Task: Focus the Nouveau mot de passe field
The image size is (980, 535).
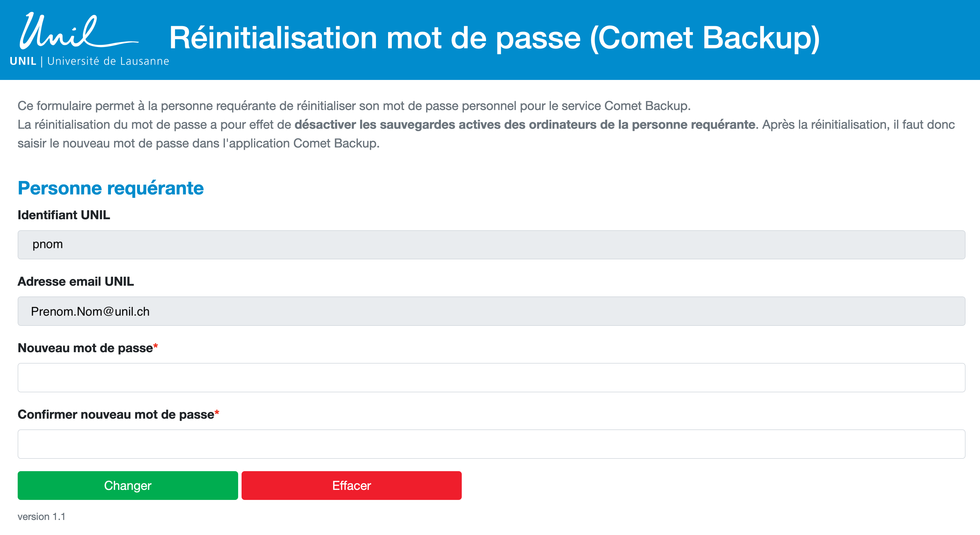Action: point(491,377)
